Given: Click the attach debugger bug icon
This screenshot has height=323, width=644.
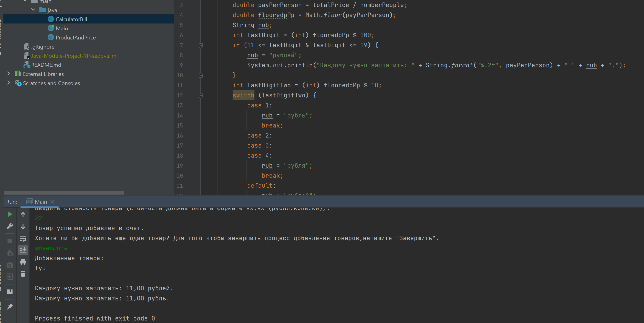Looking at the screenshot, I should tap(10, 253).
